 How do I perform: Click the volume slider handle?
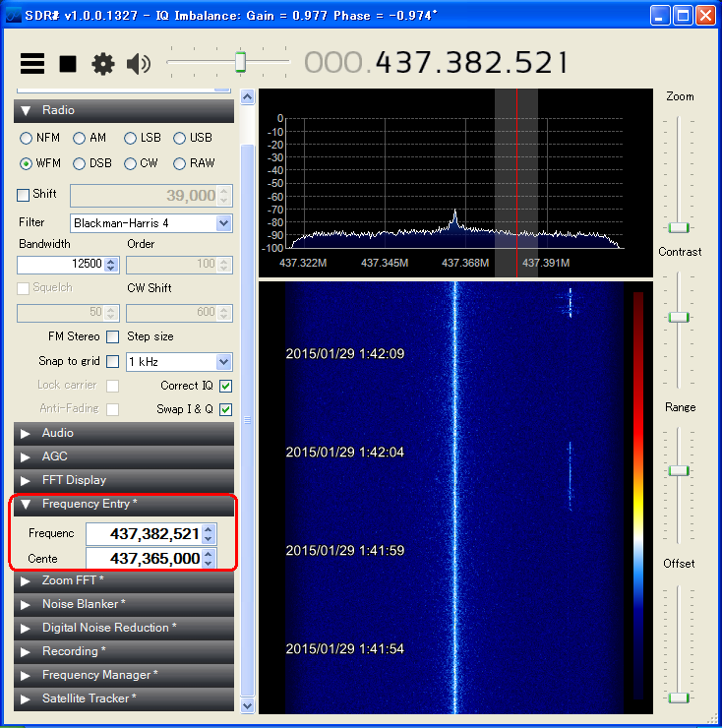click(x=240, y=61)
